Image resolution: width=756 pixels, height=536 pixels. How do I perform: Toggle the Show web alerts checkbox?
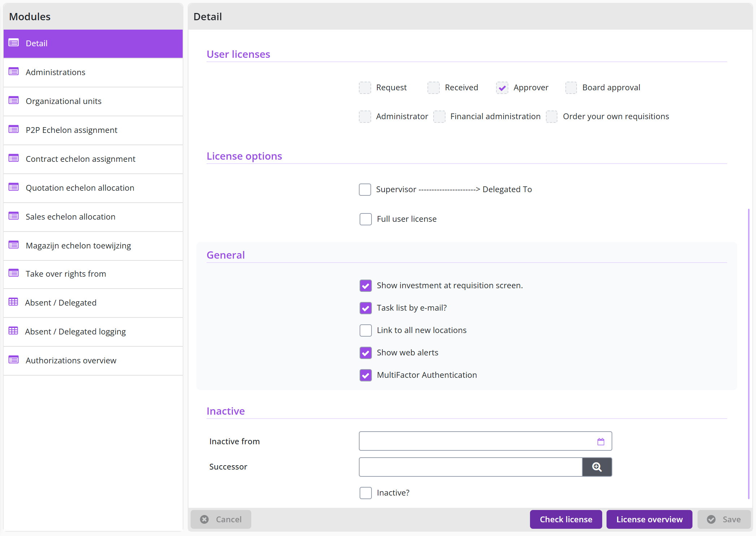[366, 353]
